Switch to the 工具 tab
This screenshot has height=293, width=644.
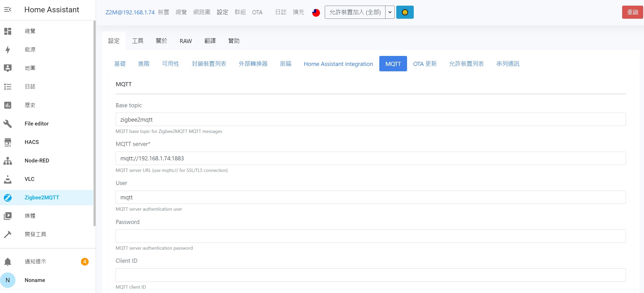click(x=138, y=41)
